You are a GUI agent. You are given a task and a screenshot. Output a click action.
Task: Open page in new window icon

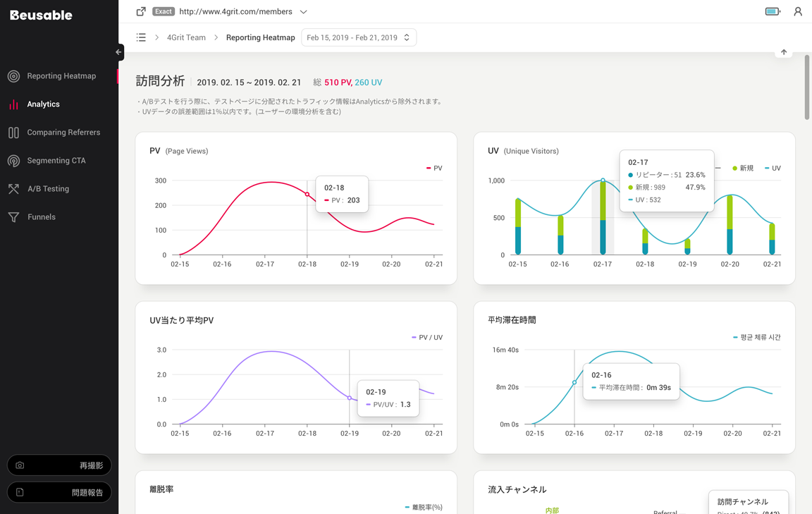(141, 11)
